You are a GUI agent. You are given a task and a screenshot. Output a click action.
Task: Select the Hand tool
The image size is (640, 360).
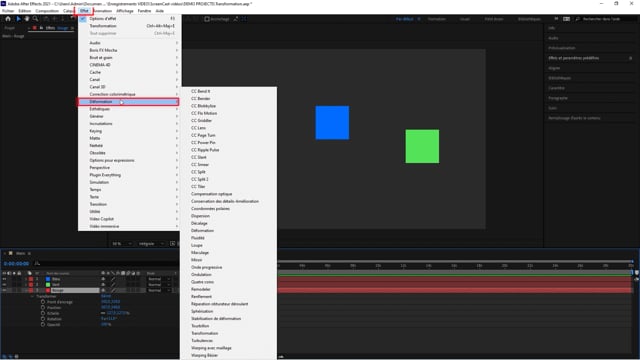pyautogui.click(x=27, y=19)
